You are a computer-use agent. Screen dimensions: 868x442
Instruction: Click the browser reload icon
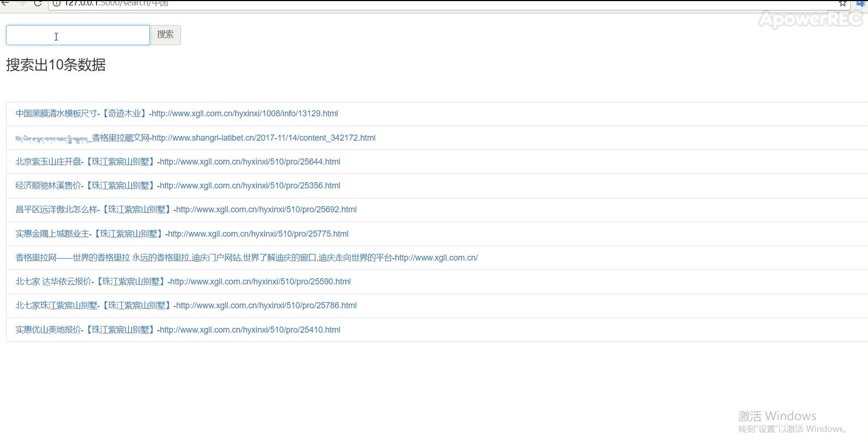click(38, 3)
